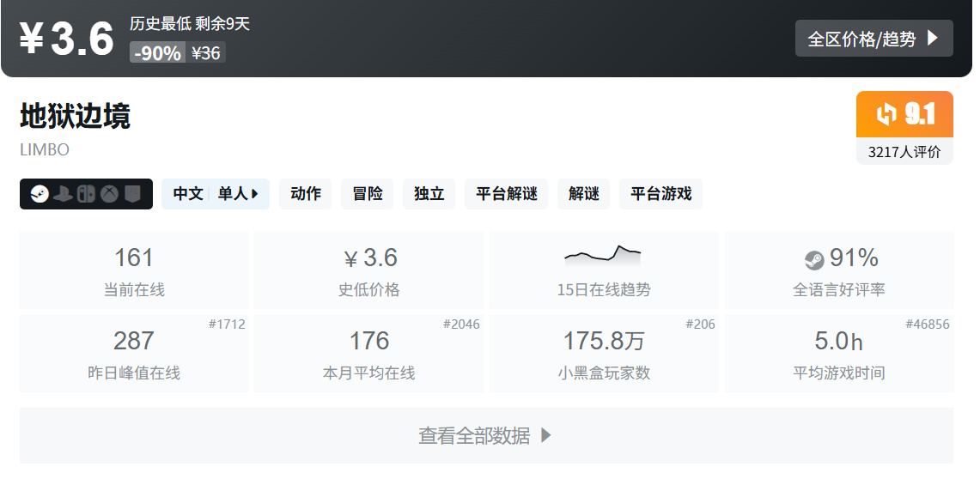This screenshot has width=980, height=485.
Task: Open 全区价格/趋势 price trends
Action: (873, 38)
